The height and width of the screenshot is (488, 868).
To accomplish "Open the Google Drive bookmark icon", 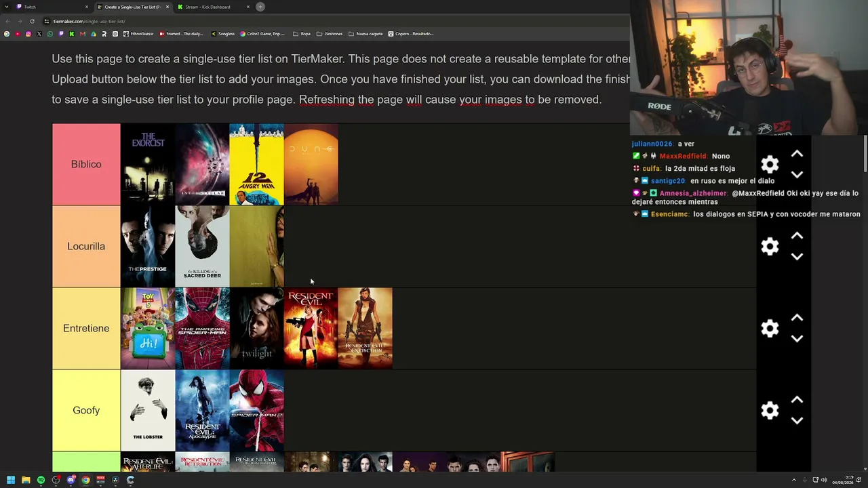I will pos(94,34).
